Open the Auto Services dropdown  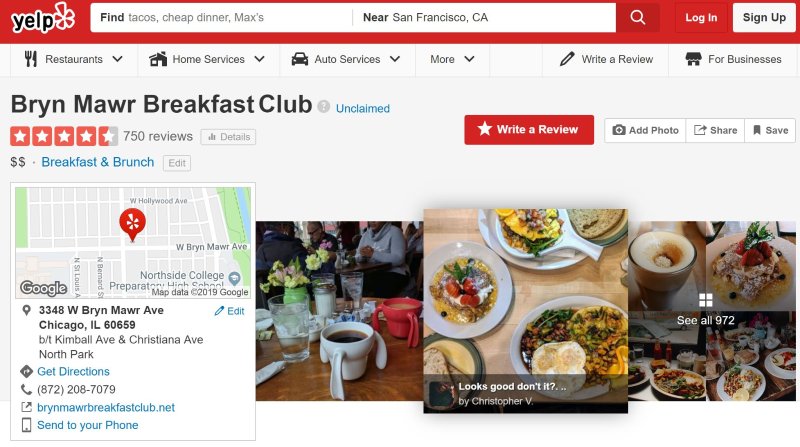(346, 59)
